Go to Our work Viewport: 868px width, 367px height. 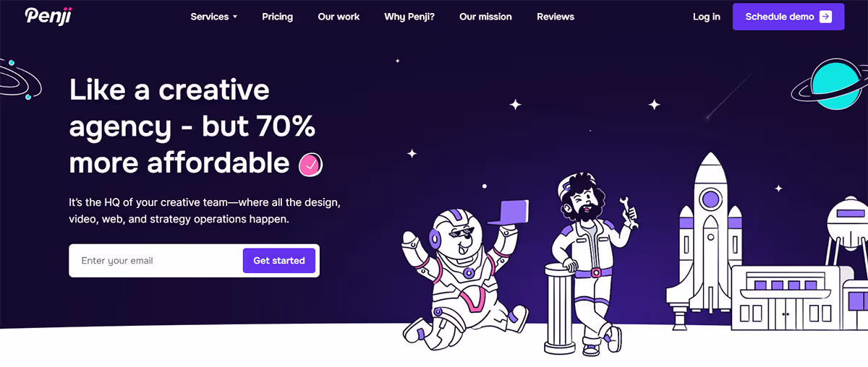click(339, 17)
